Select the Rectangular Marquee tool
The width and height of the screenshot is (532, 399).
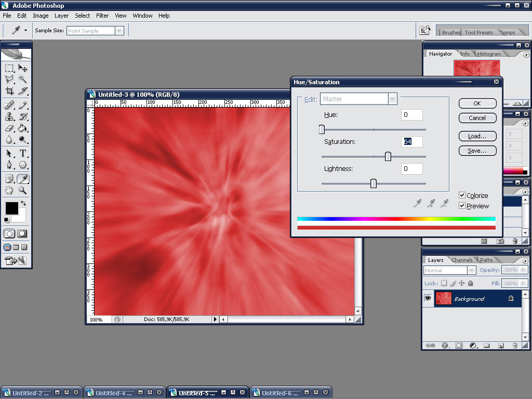click(x=9, y=68)
